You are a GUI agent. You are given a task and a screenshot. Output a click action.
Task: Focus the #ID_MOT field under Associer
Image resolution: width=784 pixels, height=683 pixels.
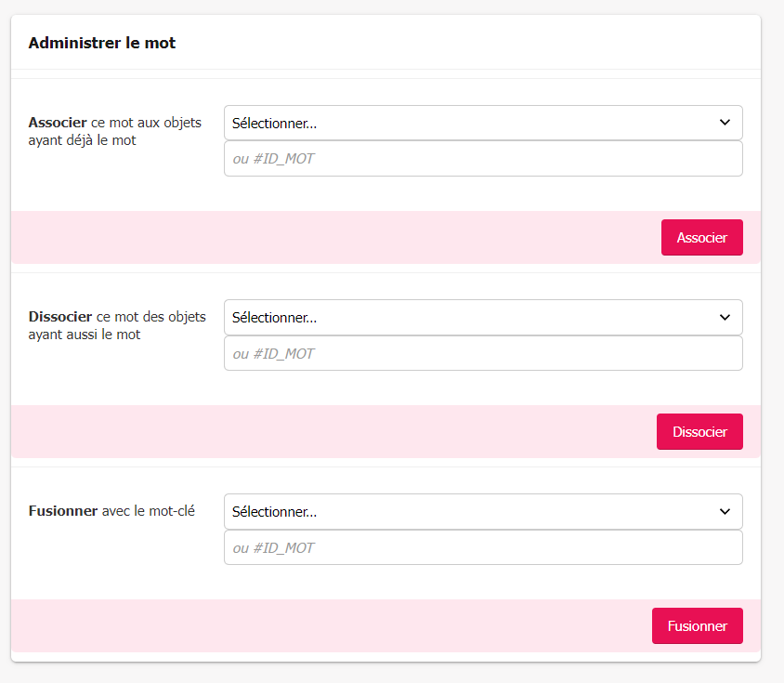click(483, 159)
